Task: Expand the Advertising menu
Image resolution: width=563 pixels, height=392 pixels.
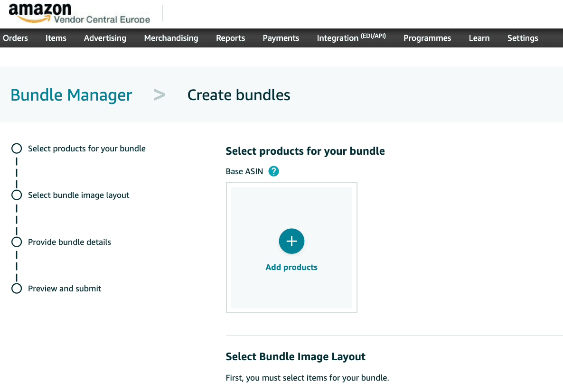Action: [105, 38]
